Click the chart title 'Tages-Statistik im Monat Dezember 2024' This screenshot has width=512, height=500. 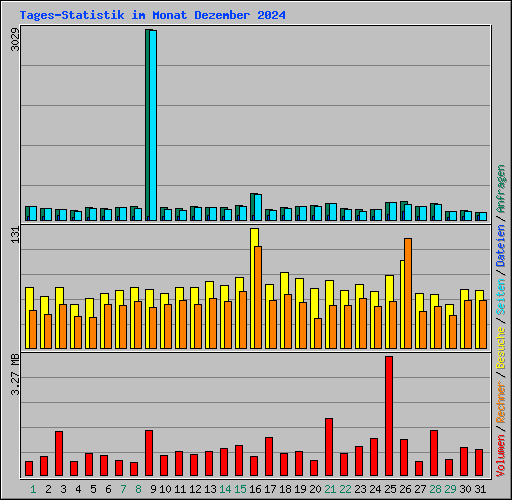[x=152, y=15]
